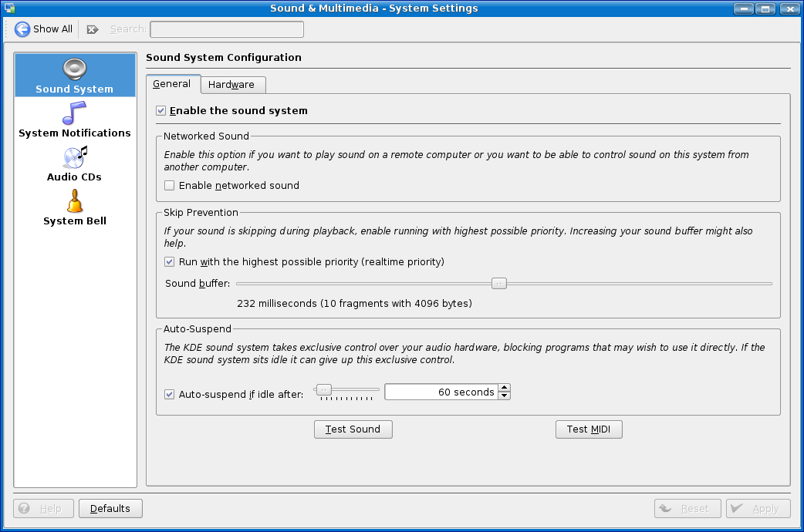This screenshot has height=532, width=804.
Task: Click the clear search icon
Action: click(x=93, y=29)
